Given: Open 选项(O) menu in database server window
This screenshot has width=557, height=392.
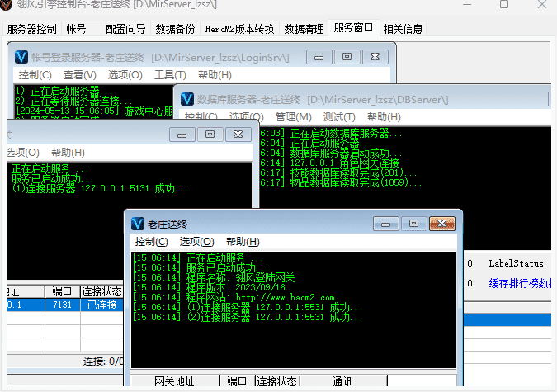Looking at the screenshot, I should click(246, 117).
